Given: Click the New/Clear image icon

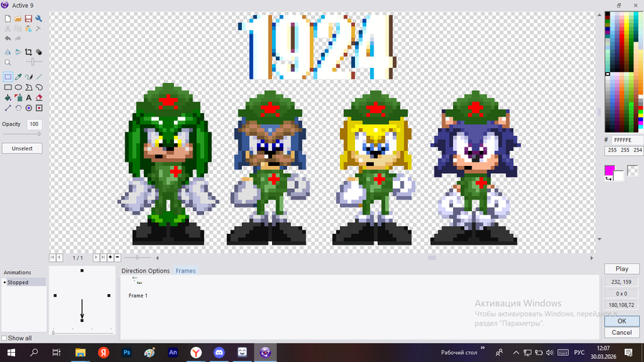Looking at the screenshot, I should point(8,19).
